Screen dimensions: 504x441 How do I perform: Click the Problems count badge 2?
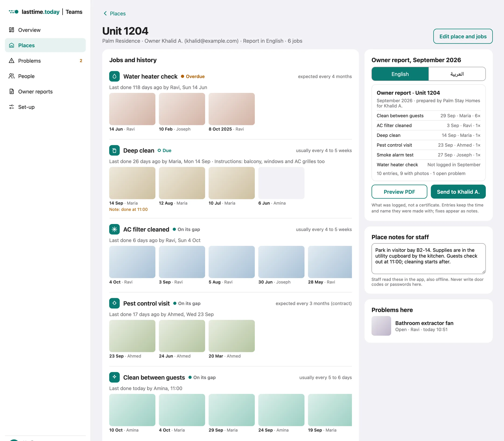[81, 60]
